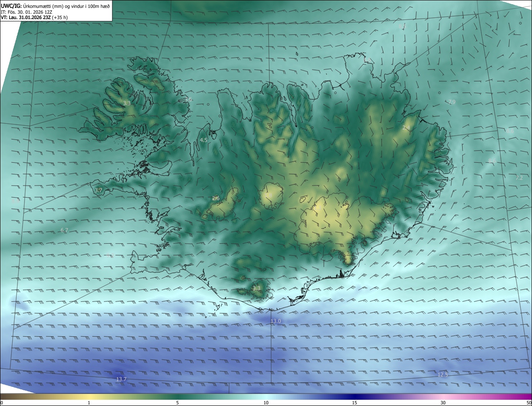Viewport: 532px width, 406px height.
Task: Click the 7.2 value label
Action: [x=519, y=178]
